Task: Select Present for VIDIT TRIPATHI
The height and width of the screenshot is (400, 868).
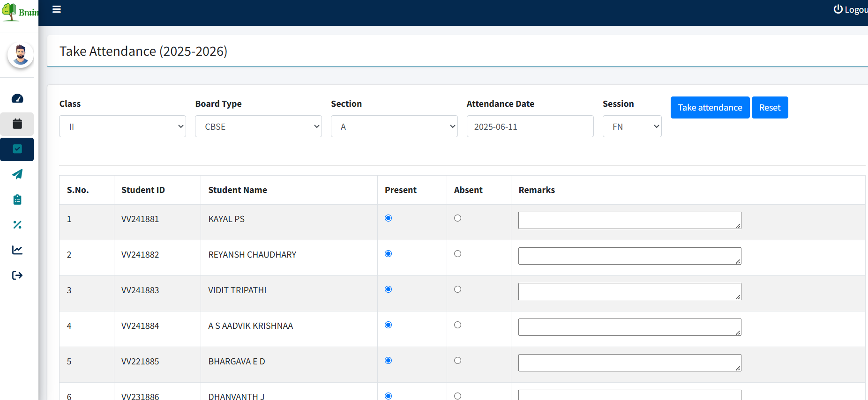Action: click(x=389, y=289)
